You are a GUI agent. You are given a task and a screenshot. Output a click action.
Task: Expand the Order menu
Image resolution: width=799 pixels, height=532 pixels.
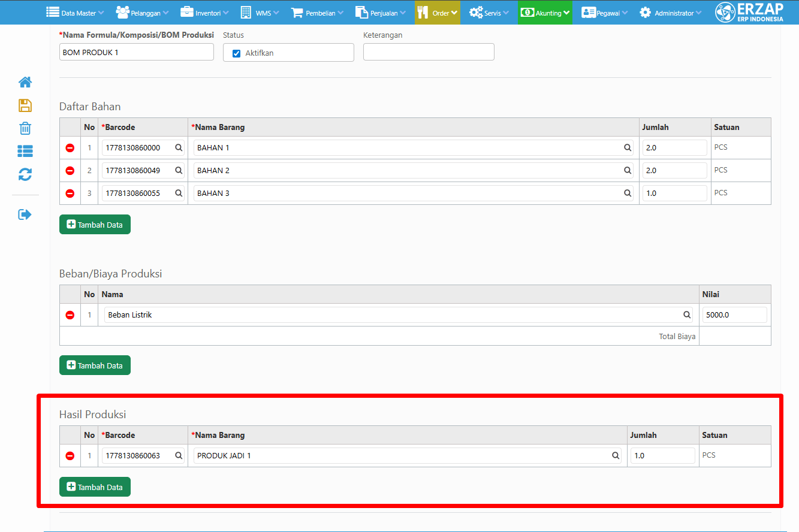[x=438, y=12]
